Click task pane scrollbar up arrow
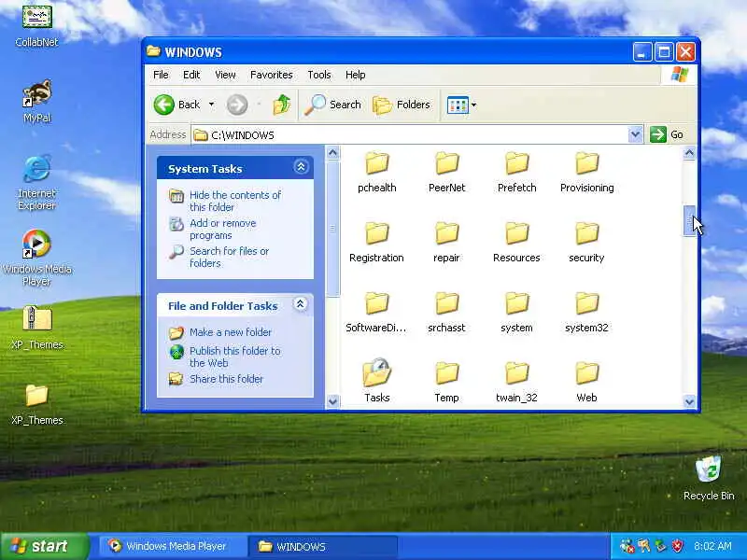 pyautogui.click(x=333, y=153)
